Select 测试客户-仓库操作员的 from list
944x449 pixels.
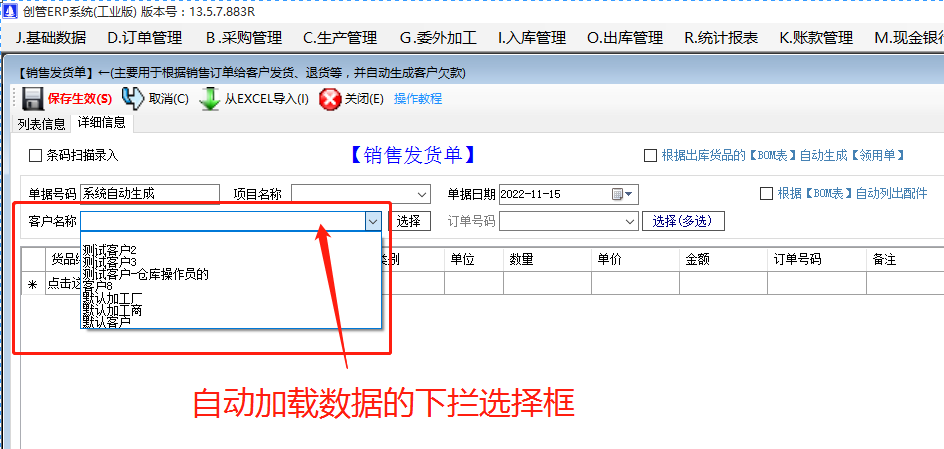[x=231, y=274]
